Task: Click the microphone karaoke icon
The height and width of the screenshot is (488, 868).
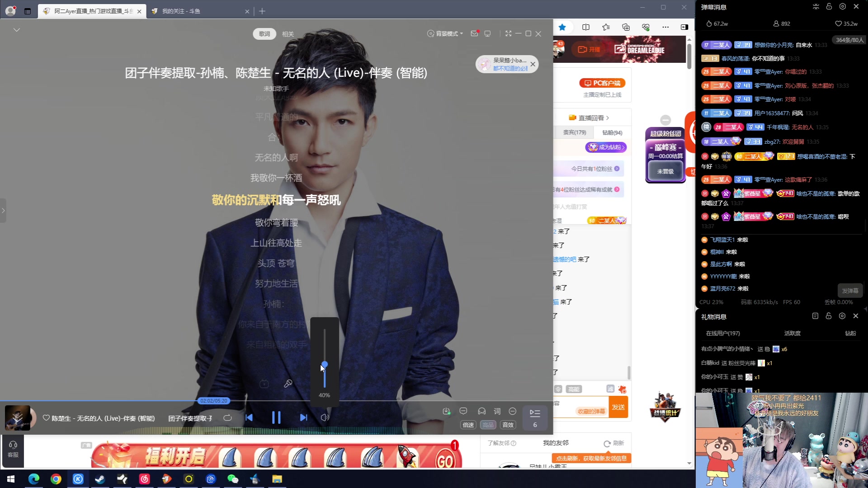Action: click(x=288, y=384)
